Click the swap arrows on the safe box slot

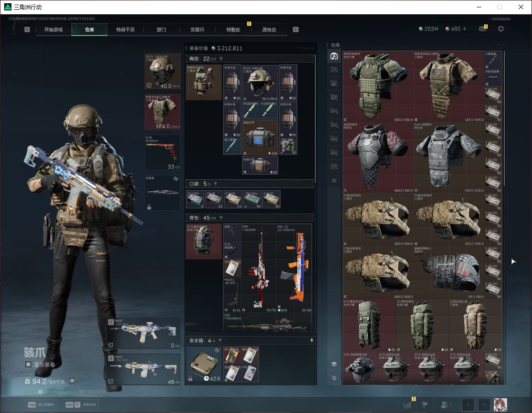pos(217,350)
